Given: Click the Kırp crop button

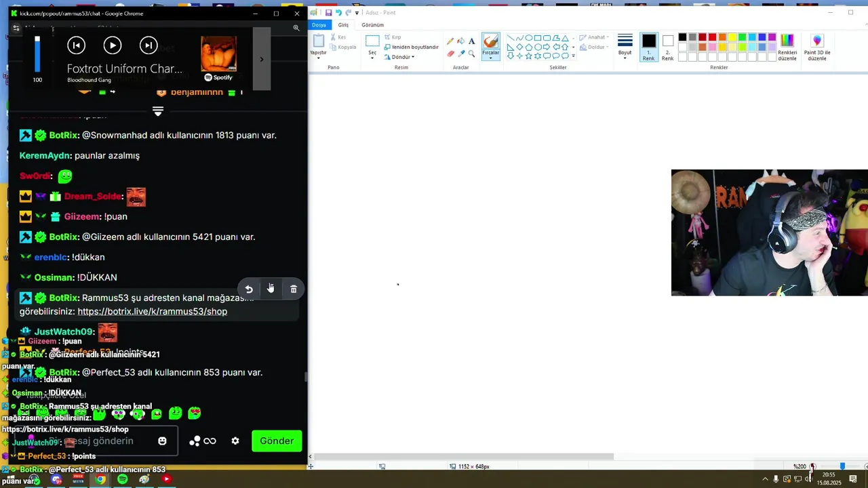Looking at the screenshot, I should coord(393,37).
